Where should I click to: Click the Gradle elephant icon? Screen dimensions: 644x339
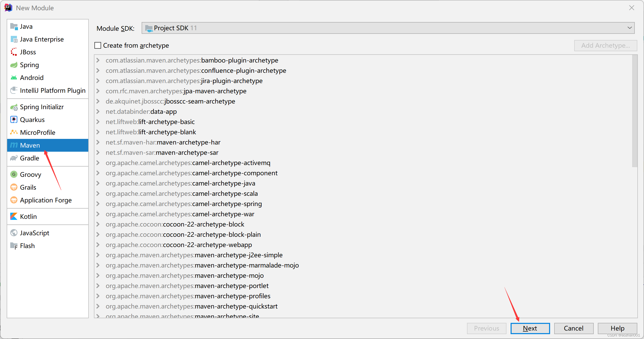[14, 158]
